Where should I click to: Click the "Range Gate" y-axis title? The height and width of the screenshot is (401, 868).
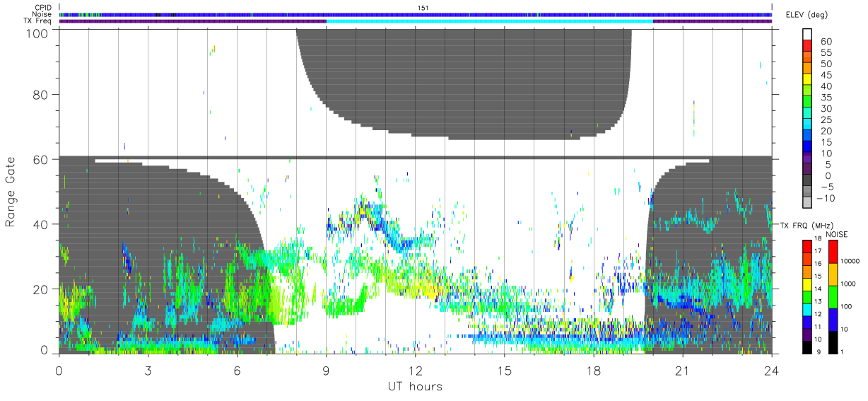point(11,191)
